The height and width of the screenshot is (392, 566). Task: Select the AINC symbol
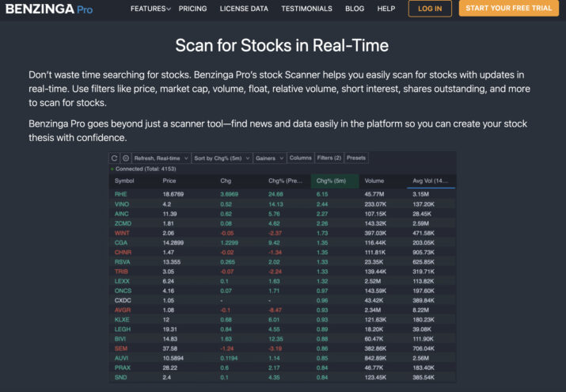pos(121,214)
